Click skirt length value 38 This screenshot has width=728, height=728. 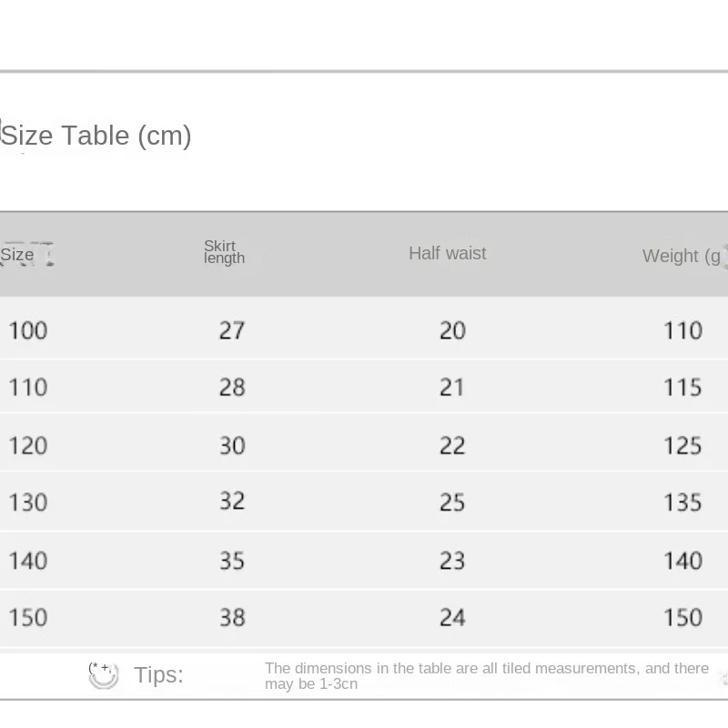tap(232, 618)
